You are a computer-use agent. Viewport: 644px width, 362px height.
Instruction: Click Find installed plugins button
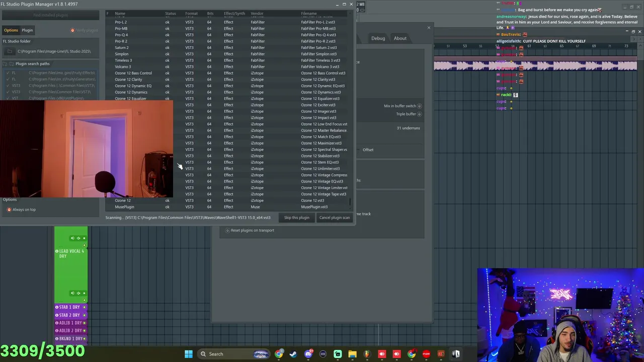[x=51, y=15]
